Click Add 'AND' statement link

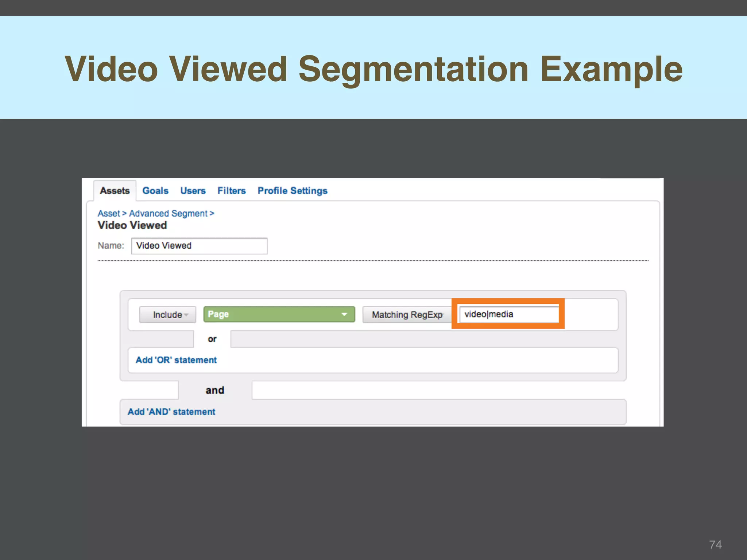click(171, 412)
